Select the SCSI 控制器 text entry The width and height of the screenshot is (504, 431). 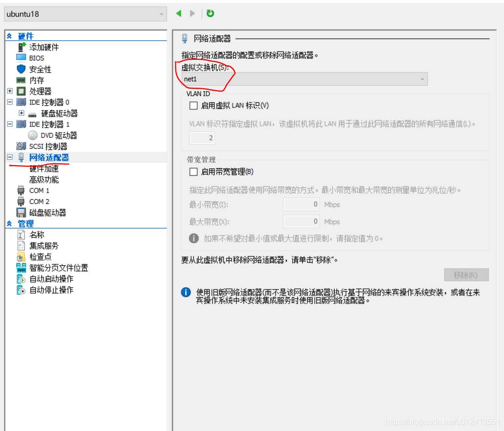click(x=48, y=147)
